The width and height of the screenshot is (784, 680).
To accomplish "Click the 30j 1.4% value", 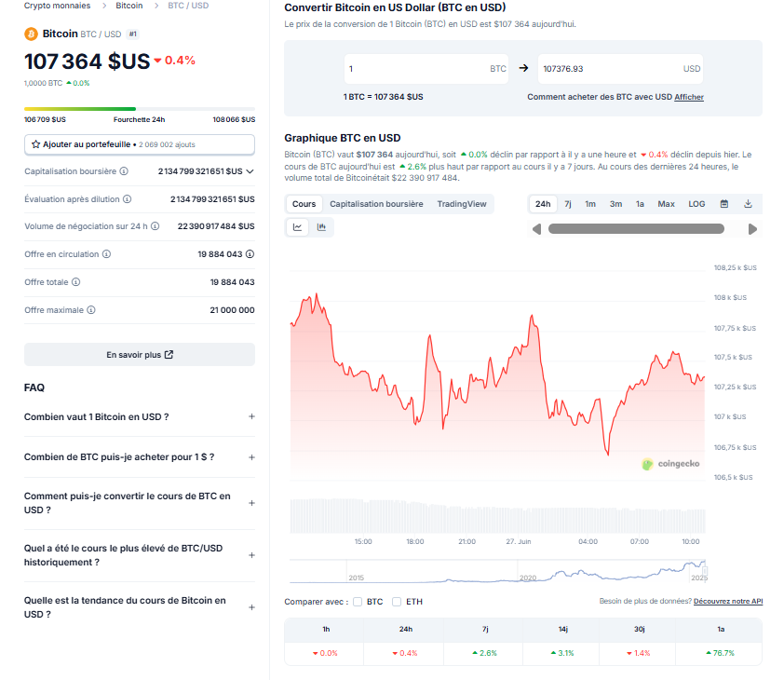I will [639, 653].
